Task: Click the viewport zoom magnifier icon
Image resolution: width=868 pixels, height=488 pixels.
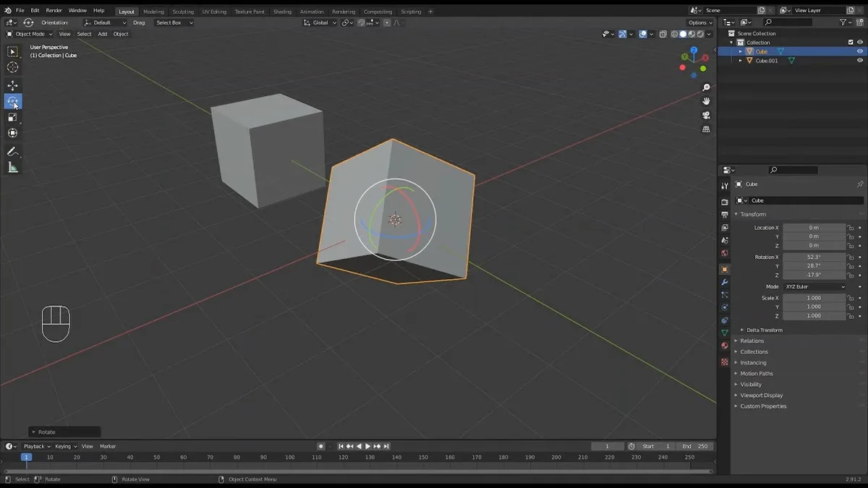Action: (706, 87)
